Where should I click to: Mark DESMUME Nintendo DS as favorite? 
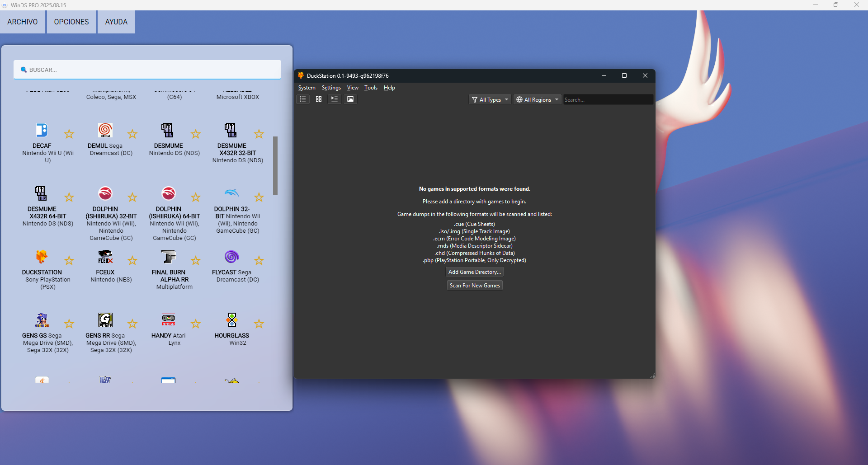tap(195, 134)
